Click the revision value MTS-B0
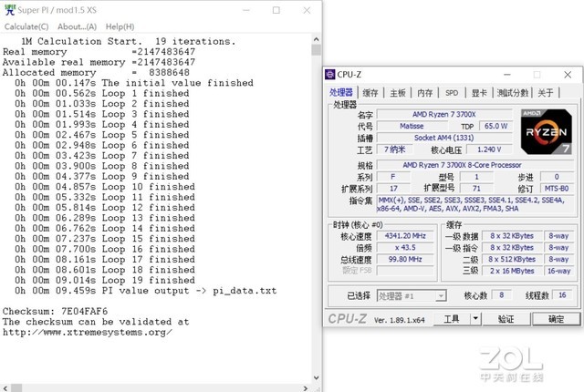Screen dimensions: 584x392 point(557,188)
